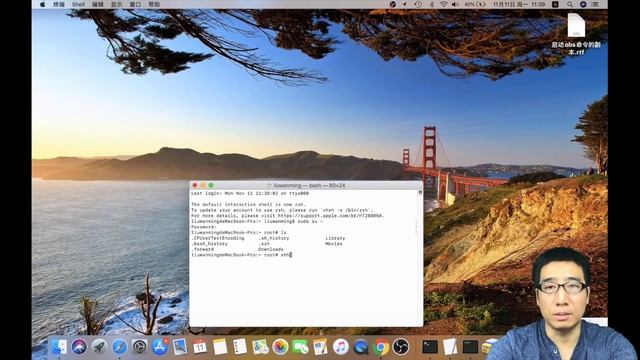Click "Movies" in the ls output
Image resolution: width=640 pixels, height=360 pixels.
pos(334,244)
